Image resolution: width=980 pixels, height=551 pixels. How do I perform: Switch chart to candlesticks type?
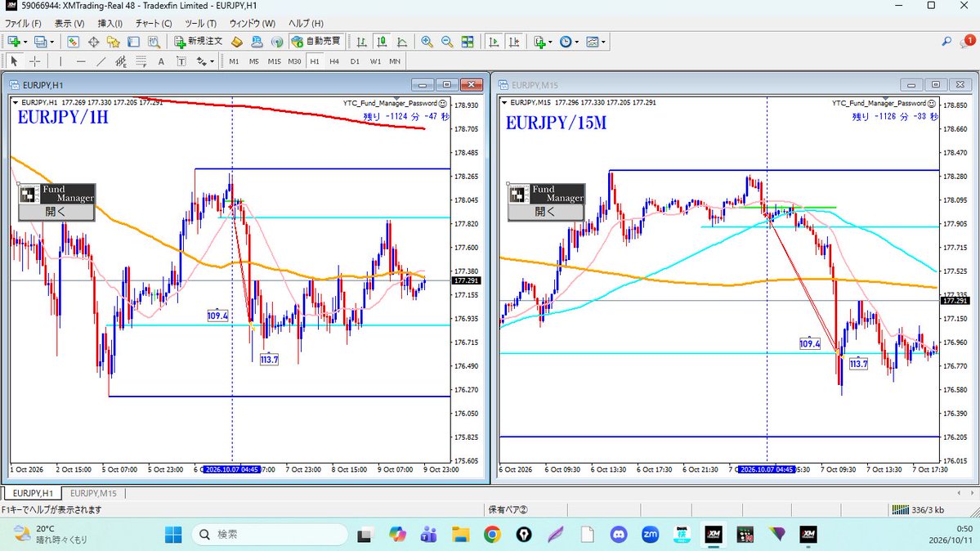pyautogui.click(x=381, y=42)
